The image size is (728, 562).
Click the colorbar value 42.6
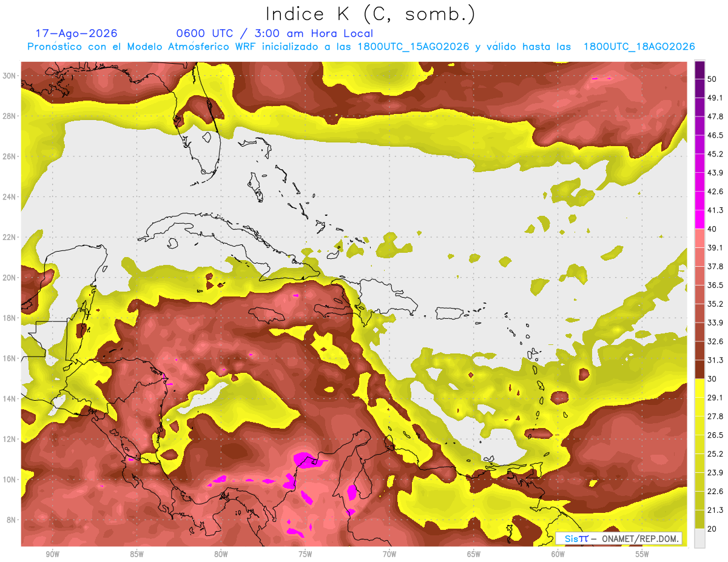pos(715,192)
